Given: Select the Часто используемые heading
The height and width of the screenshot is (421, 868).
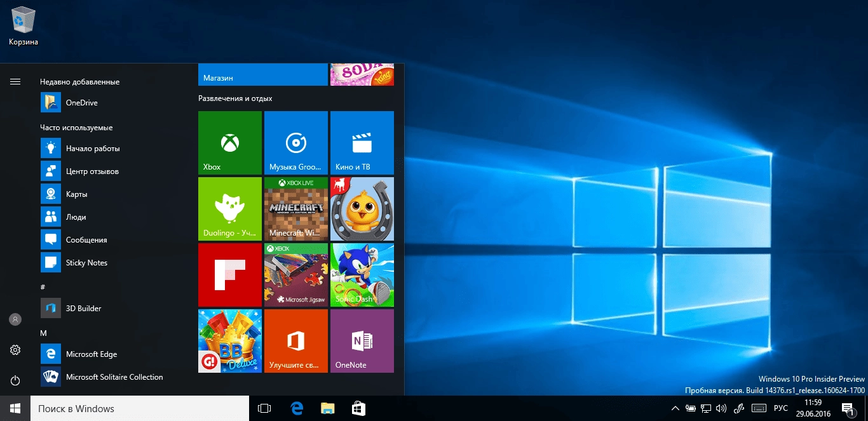Looking at the screenshot, I should [76, 128].
